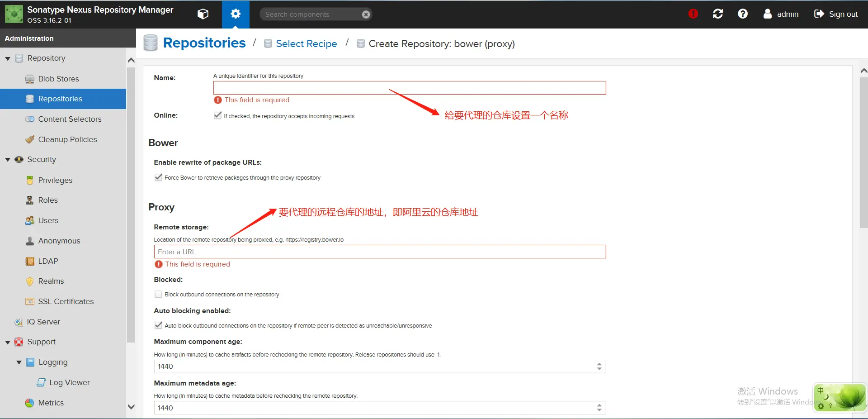868x419 pixels.
Task: Open Privileges under Security
Action: point(55,180)
